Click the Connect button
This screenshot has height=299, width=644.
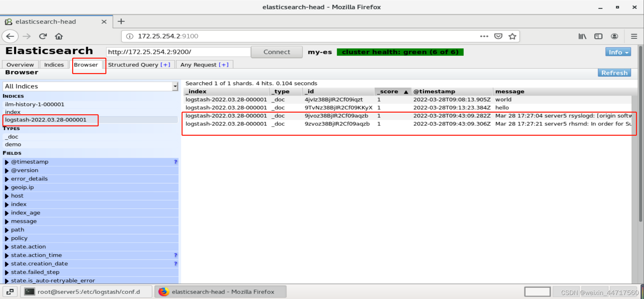pyautogui.click(x=277, y=52)
